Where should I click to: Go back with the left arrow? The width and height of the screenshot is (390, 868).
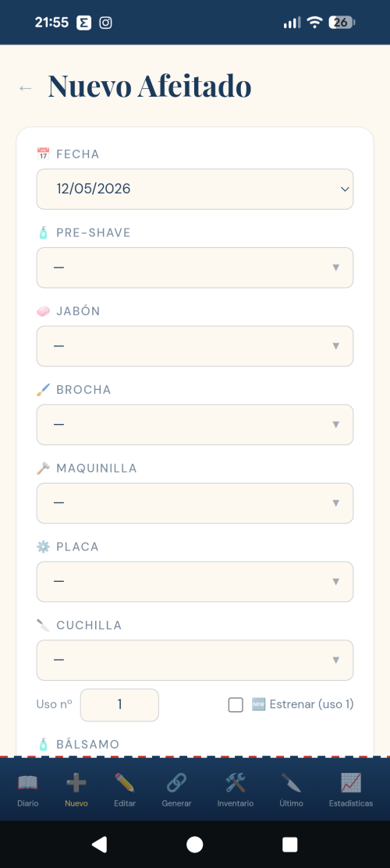[x=26, y=88]
